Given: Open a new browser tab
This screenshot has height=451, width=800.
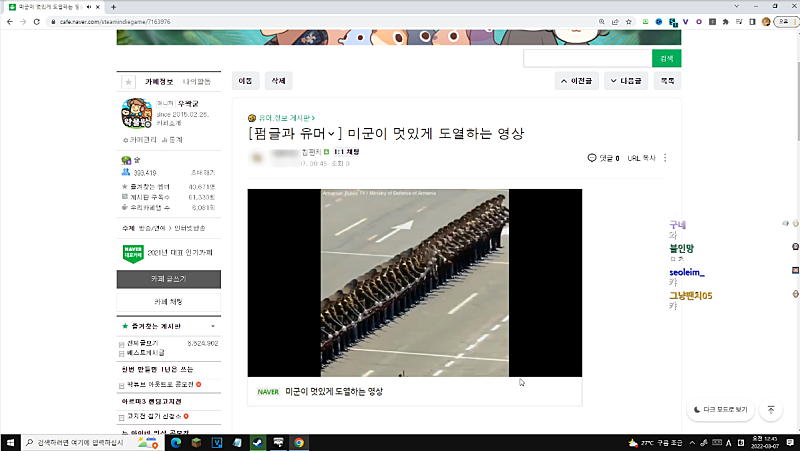Looking at the screenshot, I should 113,7.
